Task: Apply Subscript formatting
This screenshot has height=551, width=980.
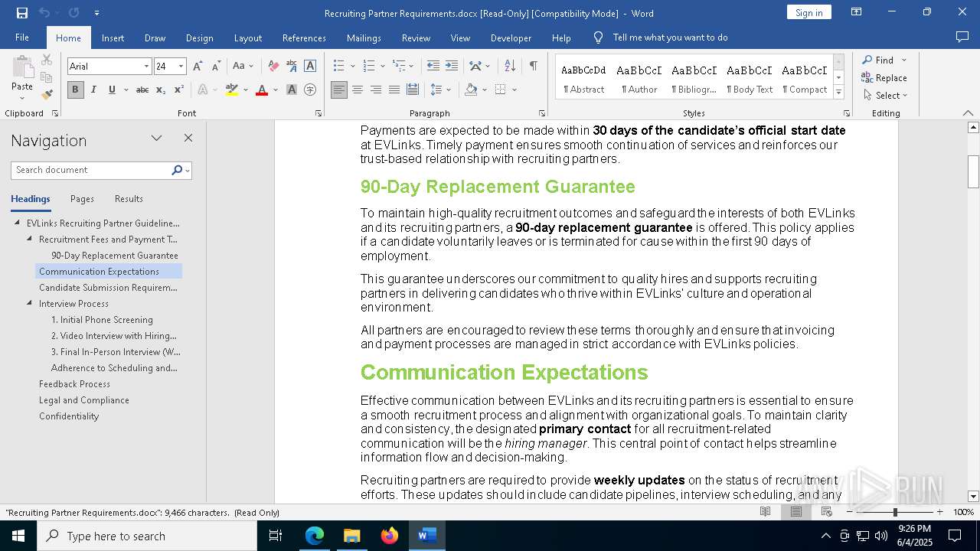Action: 161,90
